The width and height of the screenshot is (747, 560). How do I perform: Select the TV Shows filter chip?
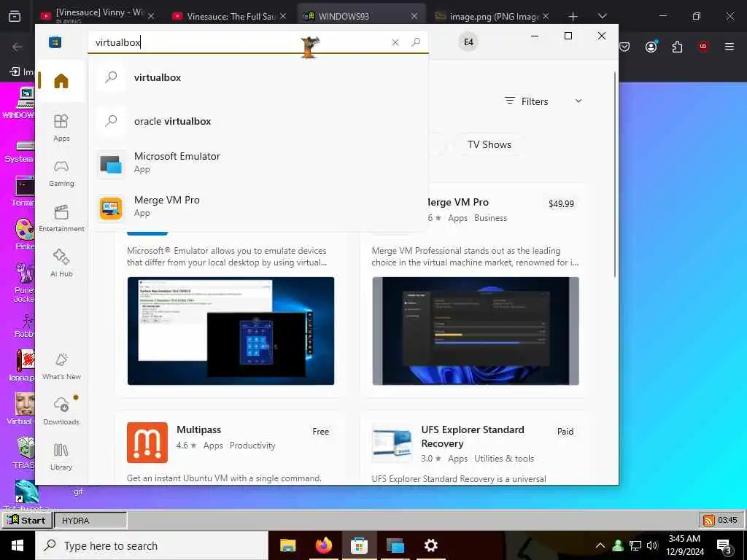coord(489,145)
